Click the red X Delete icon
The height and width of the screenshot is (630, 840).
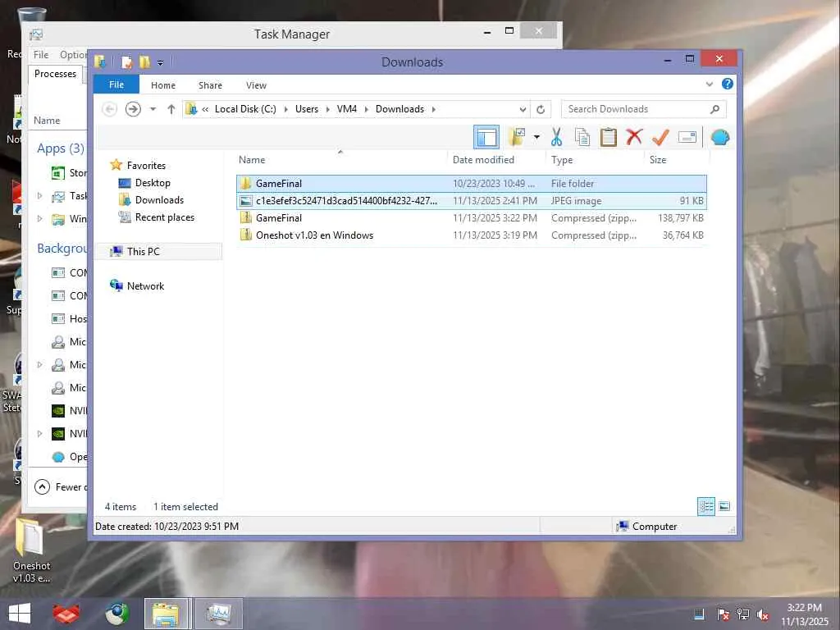coord(634,137)
